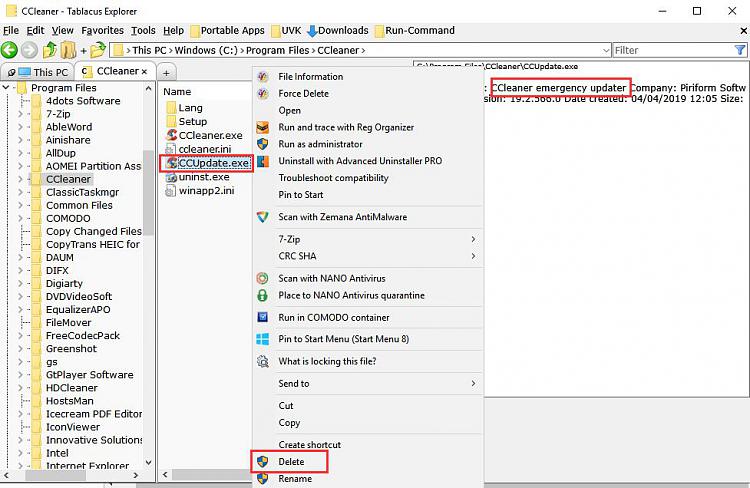Click the Run as administrator shield icon
Image resolution: width=750 pixels, height=488 pixels.
point(263,144)
